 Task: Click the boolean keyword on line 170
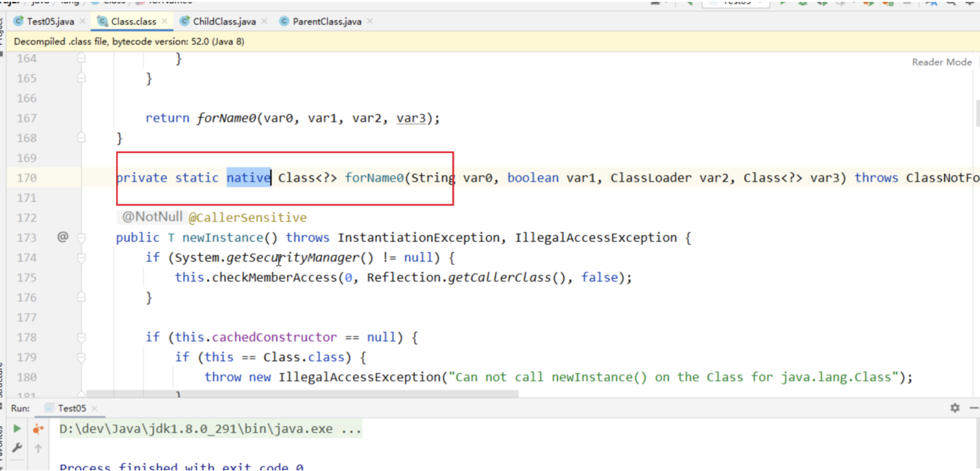pos(533,178)
